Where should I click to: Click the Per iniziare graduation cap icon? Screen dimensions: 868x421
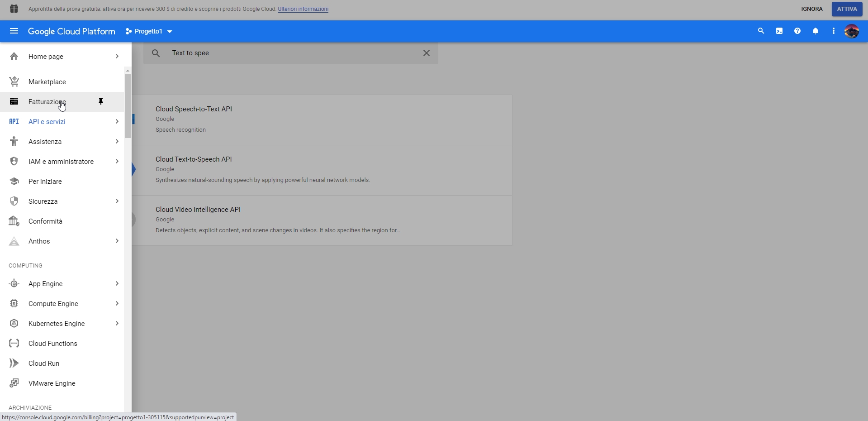(14, 182)
